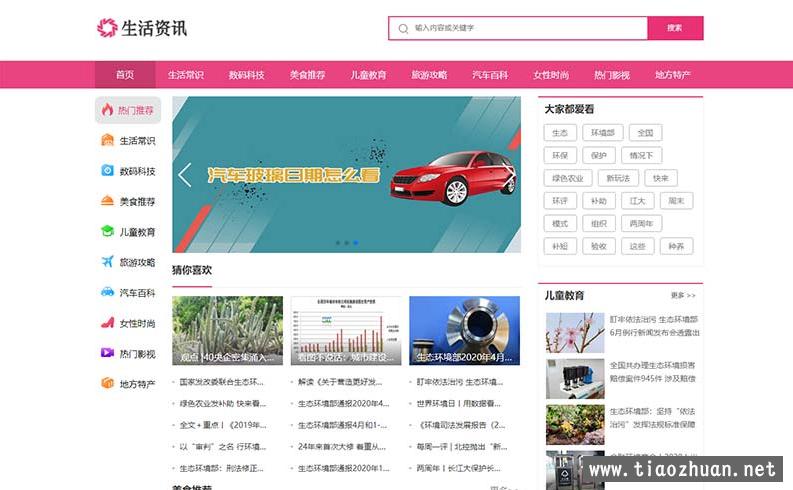The image size is (793, 490).
Task: Open 美食推荐 in the top navigation
Action: [x=307, y=75]
